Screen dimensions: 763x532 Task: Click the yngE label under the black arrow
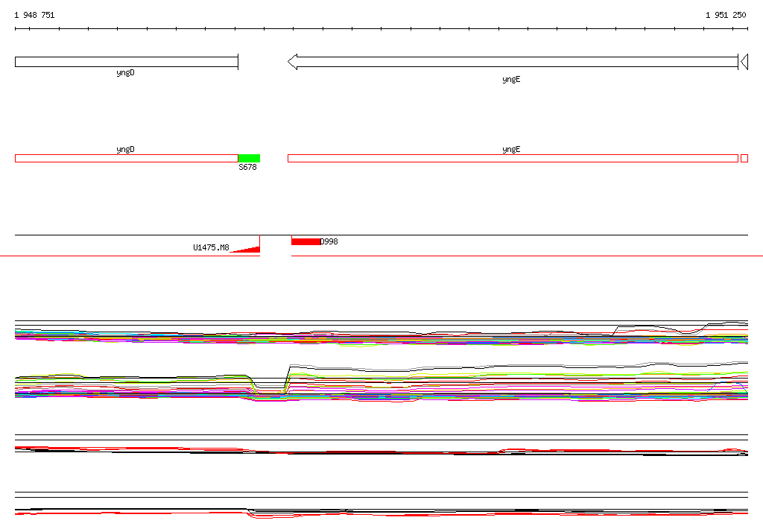(511, 79)
